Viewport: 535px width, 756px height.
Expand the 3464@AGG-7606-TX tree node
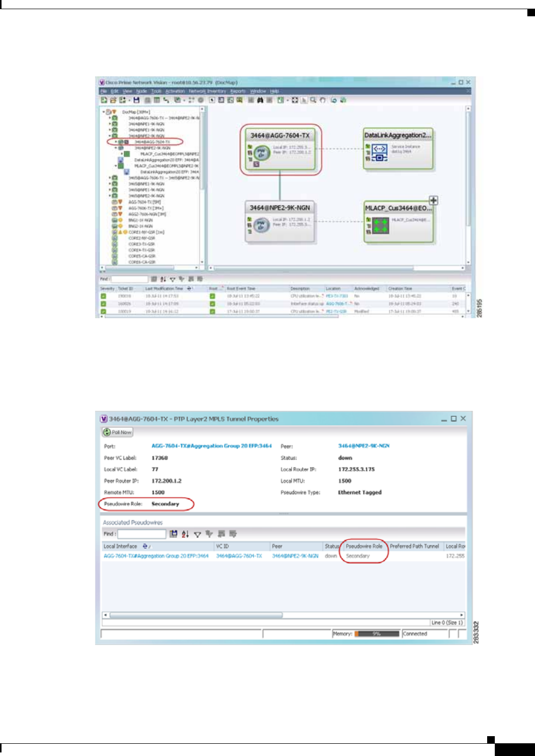[x=109, y=118]
